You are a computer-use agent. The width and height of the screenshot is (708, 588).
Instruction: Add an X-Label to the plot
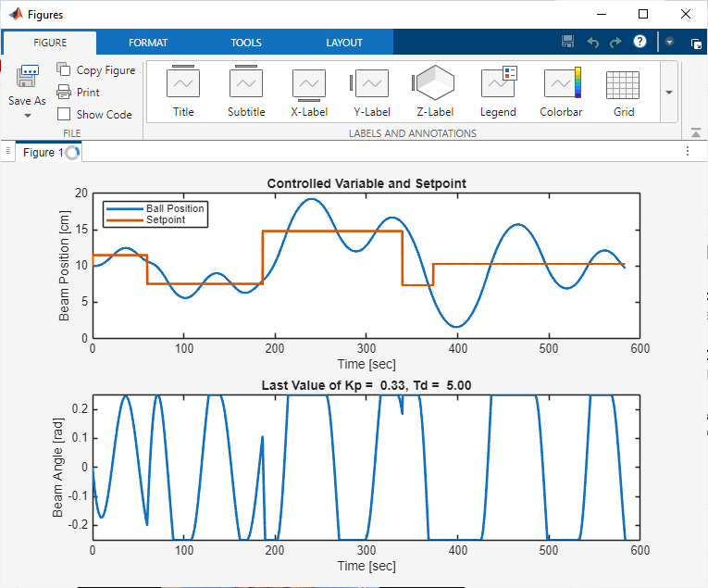pyautogui.click(x=309, y=93)
